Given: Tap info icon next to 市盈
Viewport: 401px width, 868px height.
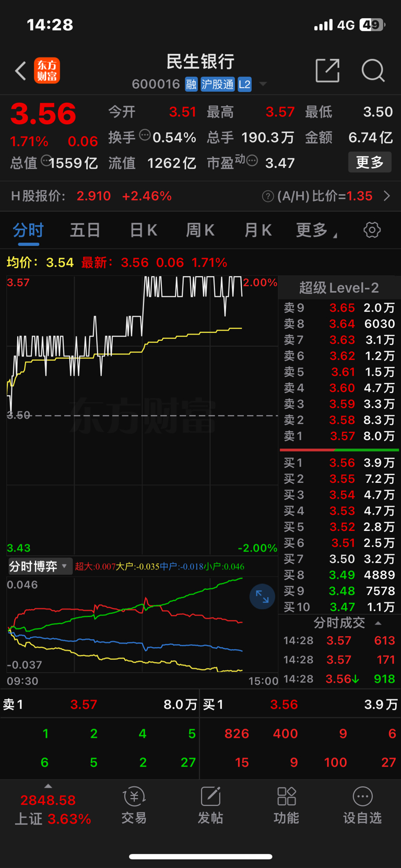Looking at the screenshot, I should click(x=252, y=161).
